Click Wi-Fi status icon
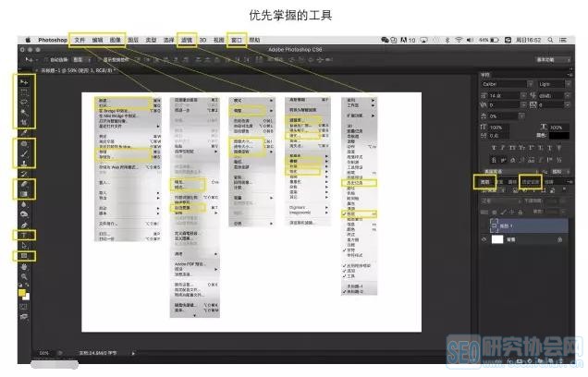The height and width of the screenshot is (377, 588). 459,40
